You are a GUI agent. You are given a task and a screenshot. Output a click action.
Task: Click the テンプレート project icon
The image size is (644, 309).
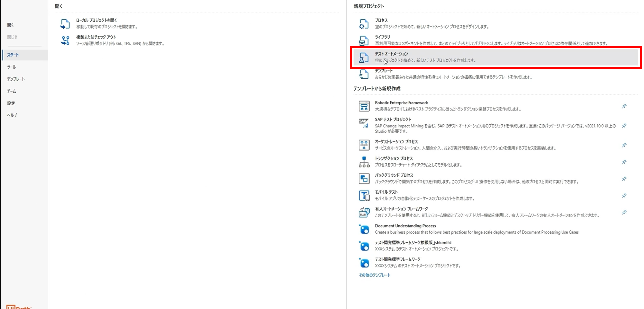[364, 74]
